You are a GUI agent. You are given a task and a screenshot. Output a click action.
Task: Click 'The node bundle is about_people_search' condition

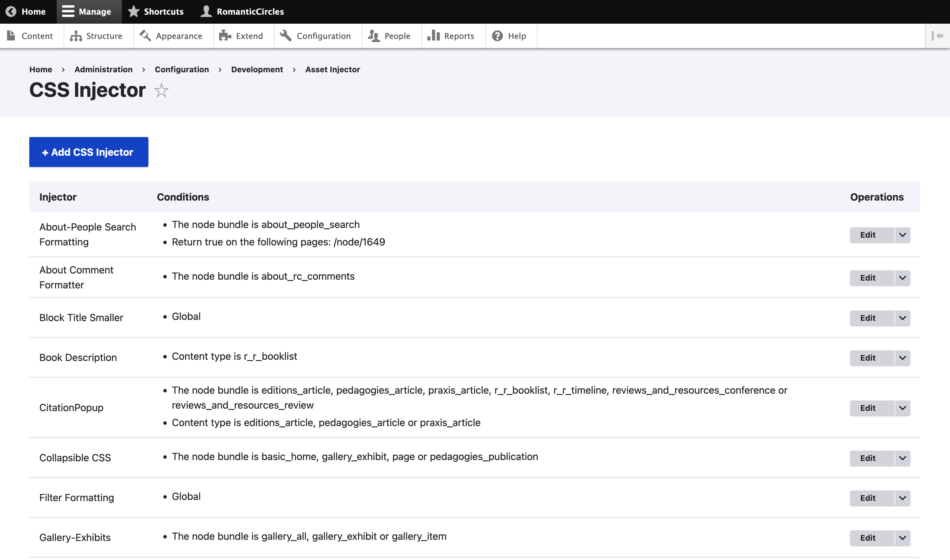click(x=266, y=225)
